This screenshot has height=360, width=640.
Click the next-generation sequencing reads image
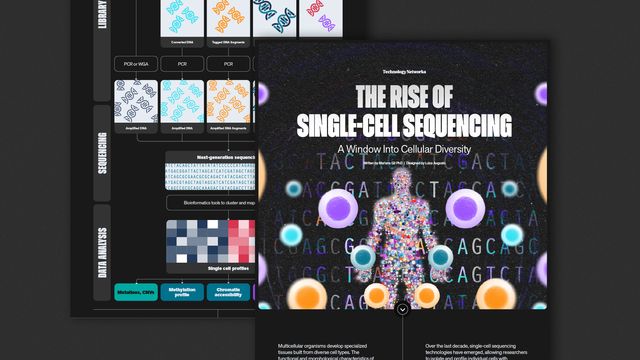210,177
